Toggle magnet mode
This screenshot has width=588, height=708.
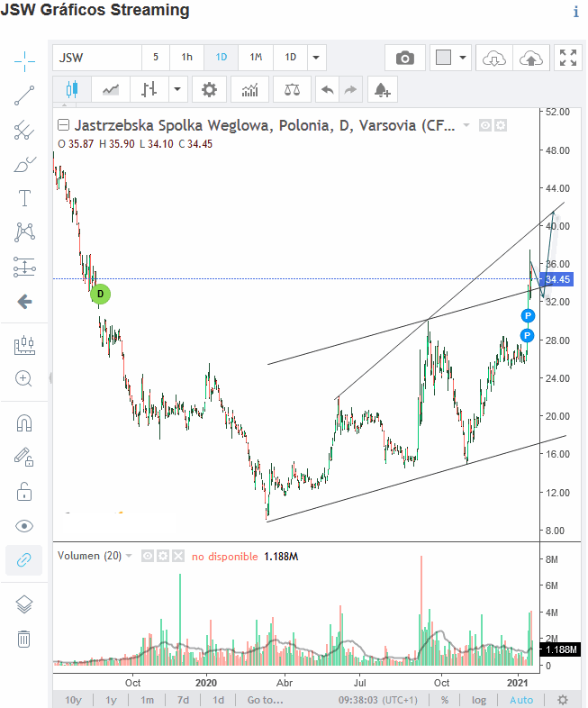point(24,423)
